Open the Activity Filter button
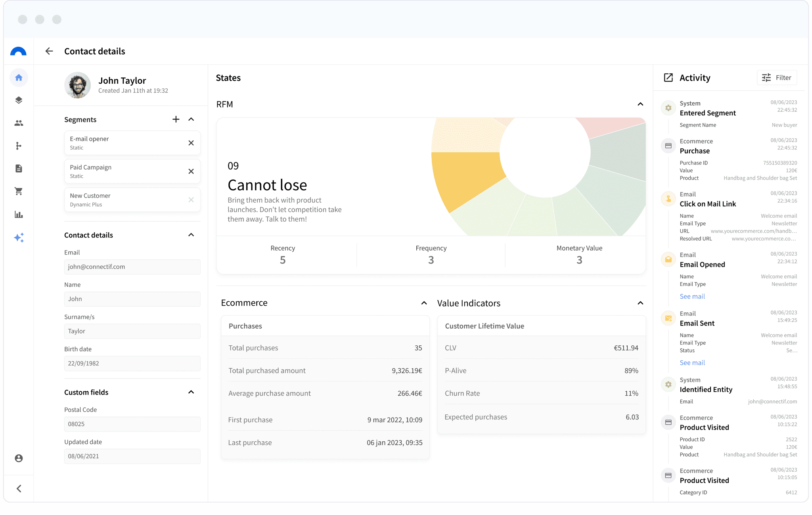This screenshot has height=515, width=812. [777, 78]
